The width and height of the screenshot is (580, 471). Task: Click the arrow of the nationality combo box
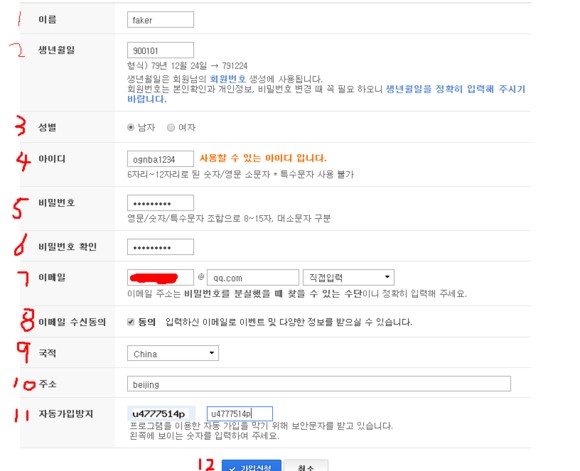[212, 353]
